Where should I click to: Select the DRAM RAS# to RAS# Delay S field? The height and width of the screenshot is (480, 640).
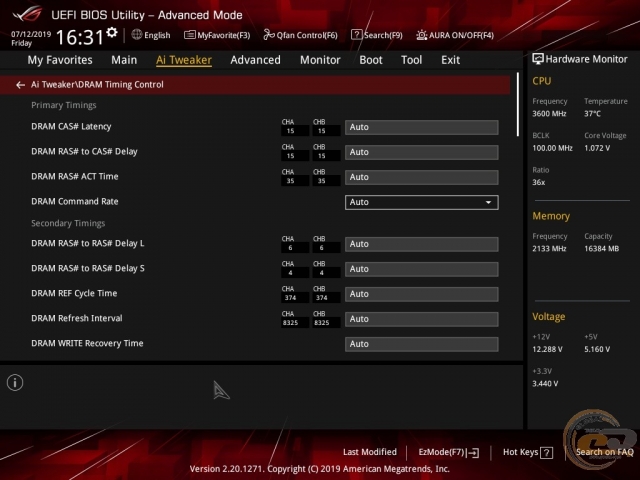tap(422, 269)
